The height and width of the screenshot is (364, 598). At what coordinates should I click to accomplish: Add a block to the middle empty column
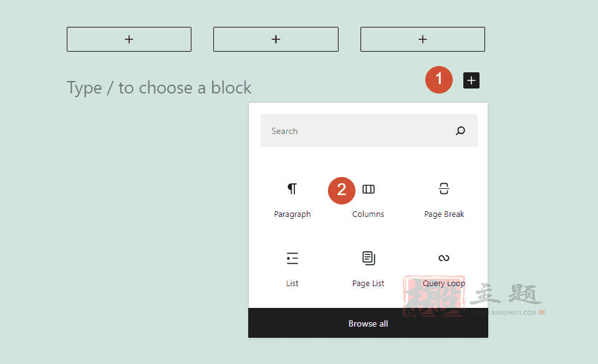[x=276, y=39]
